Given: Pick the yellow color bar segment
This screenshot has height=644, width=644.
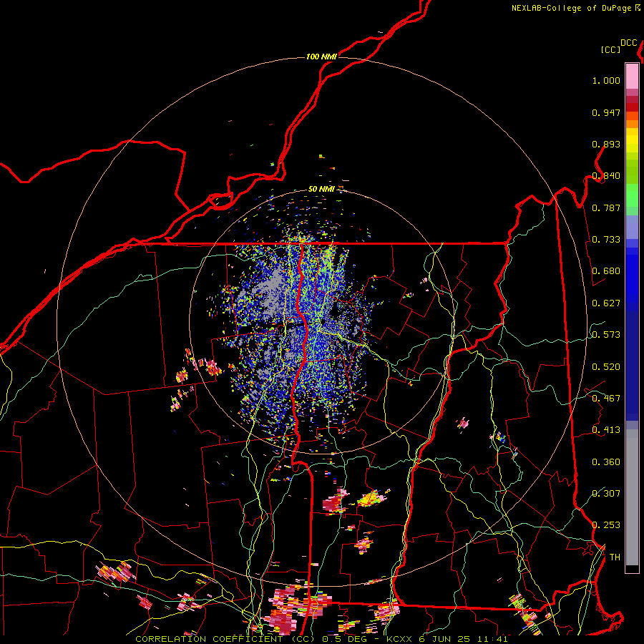Looking at the screenshot, I should [632, 140].
